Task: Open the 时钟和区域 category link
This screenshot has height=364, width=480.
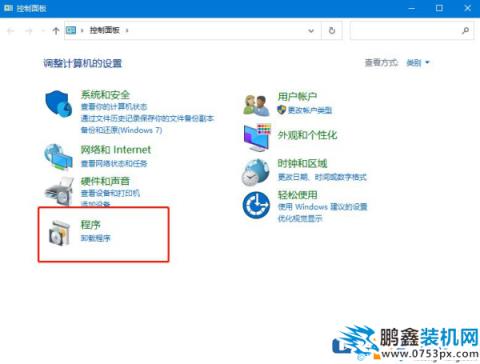Action: click(302, 163)
